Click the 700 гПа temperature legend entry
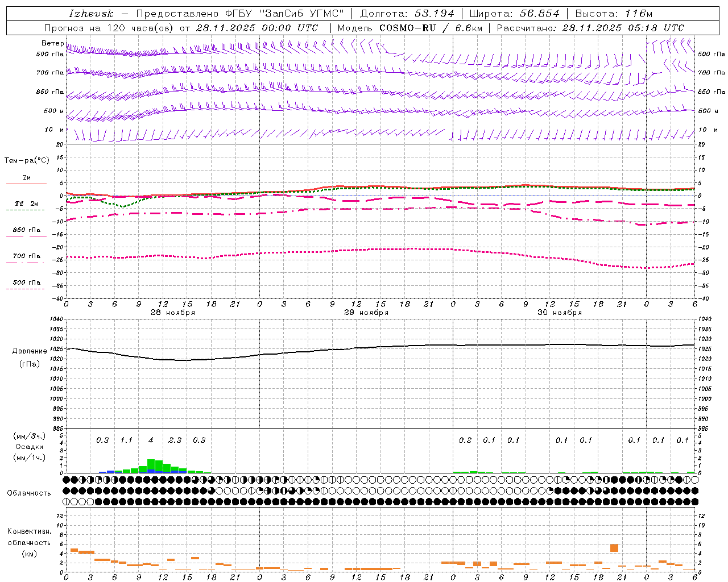 (26, 256)
